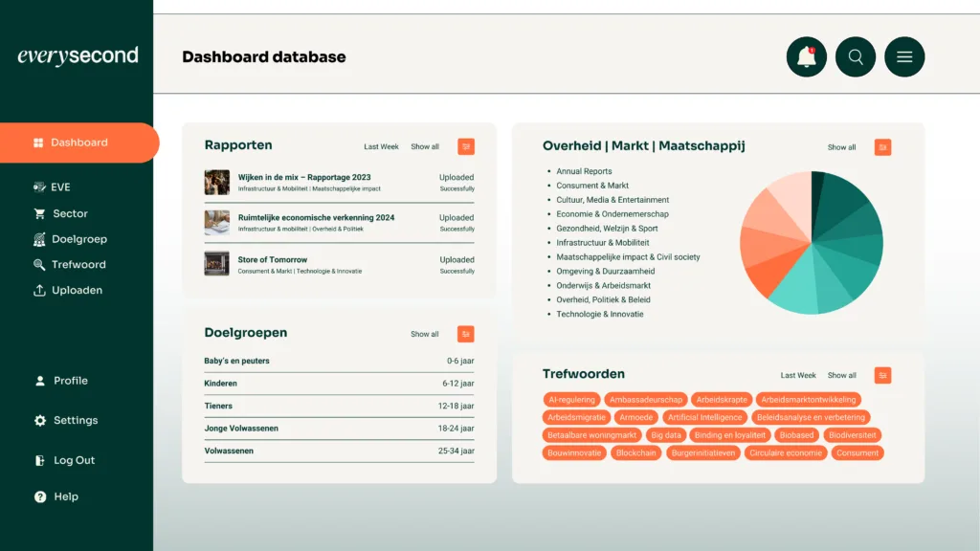Select the Artificial Intelligence keyword tag
The height and width of the screenshot is (551, 980).
point(704,417)
